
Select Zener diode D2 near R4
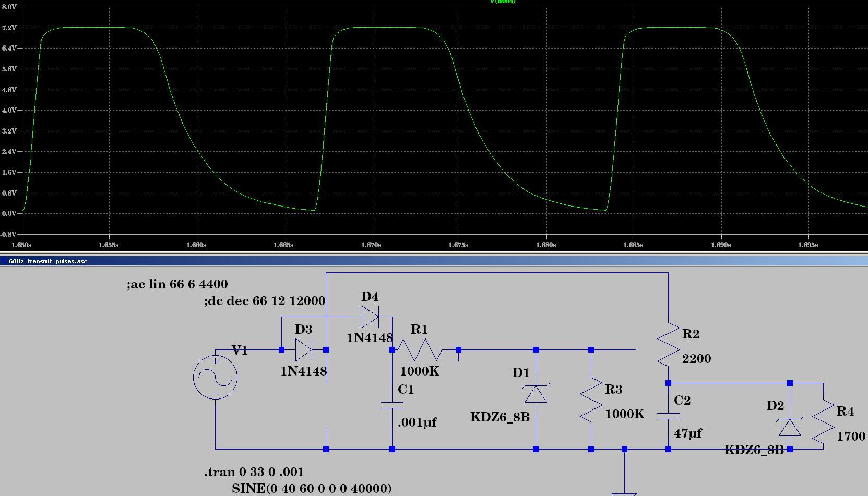790,425
